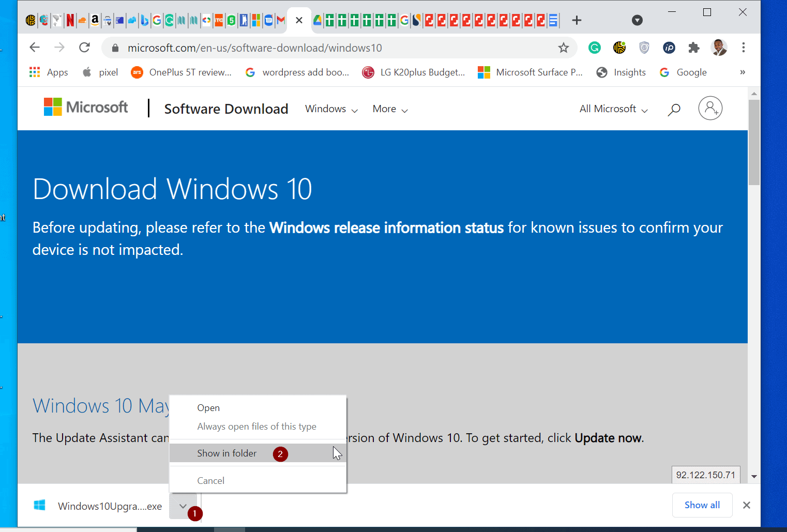Viewport: 787px width, 532px height.
Task: Open the LG K20plus Budget bookmark
Action: (x=414, y=72)
